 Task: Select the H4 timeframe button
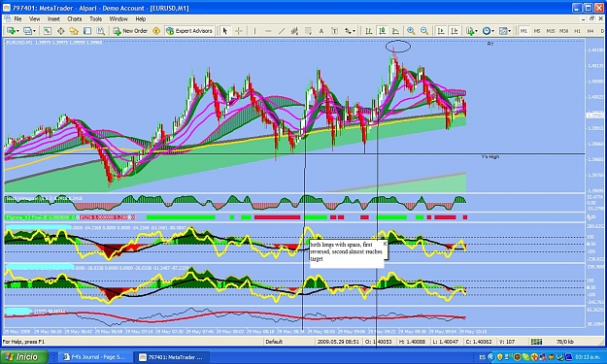click(590, 31)
